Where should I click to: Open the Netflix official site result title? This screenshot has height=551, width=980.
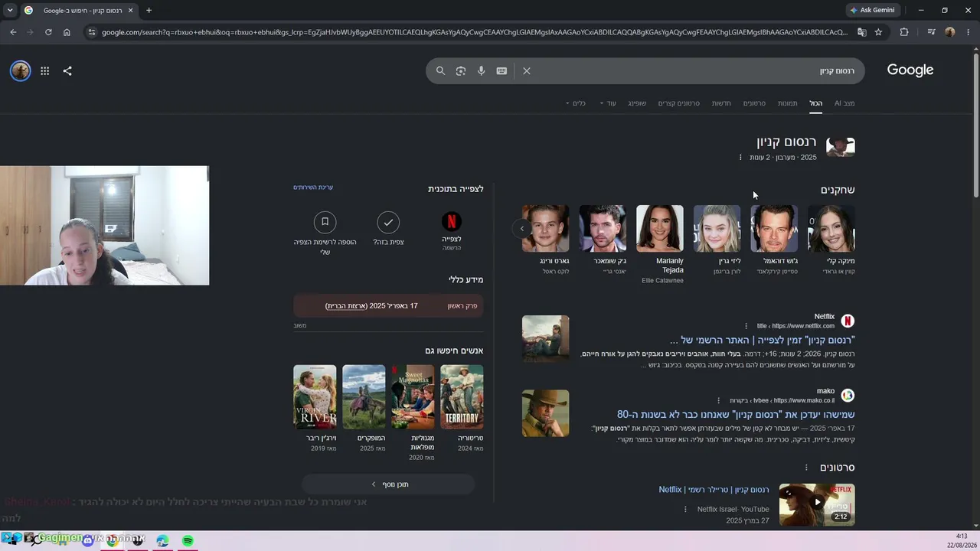click(x=763, y=340)
